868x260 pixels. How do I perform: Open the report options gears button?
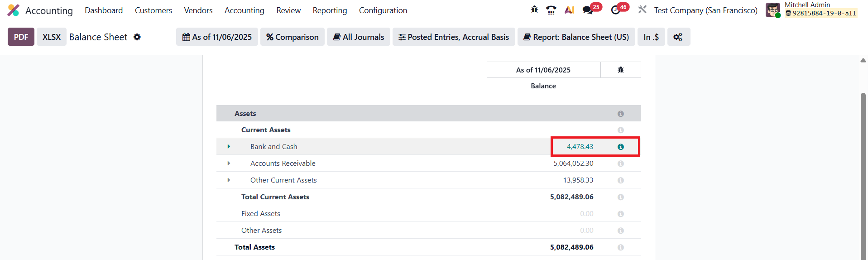click(x=677, y=37)
